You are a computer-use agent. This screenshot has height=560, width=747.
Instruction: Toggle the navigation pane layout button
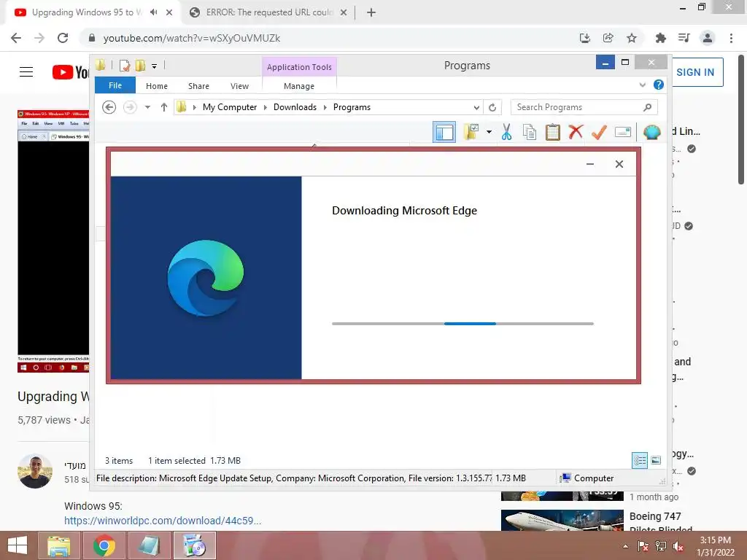pyautogui.click(x=444, y=132)
